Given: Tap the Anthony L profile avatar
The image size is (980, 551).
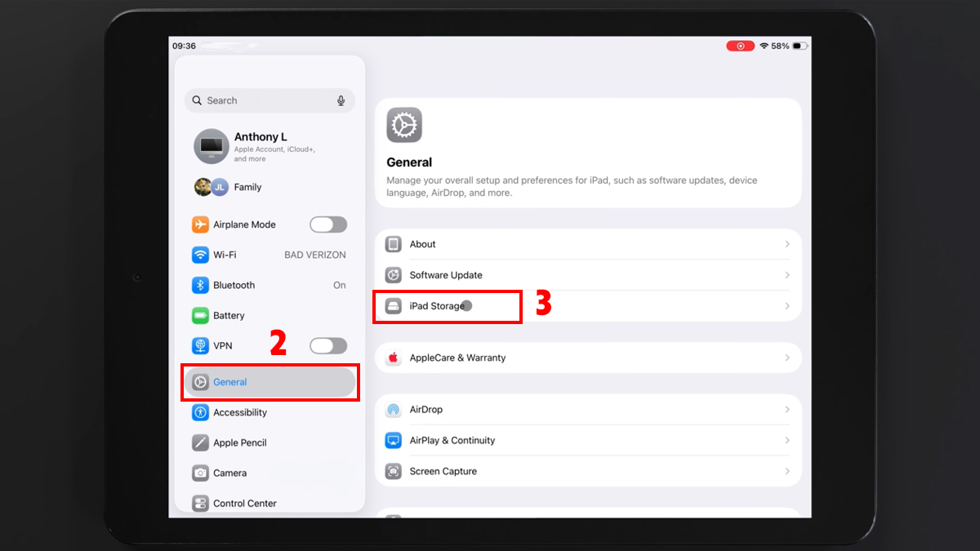Looking at the screenshot, I should (x=212, y=147).
